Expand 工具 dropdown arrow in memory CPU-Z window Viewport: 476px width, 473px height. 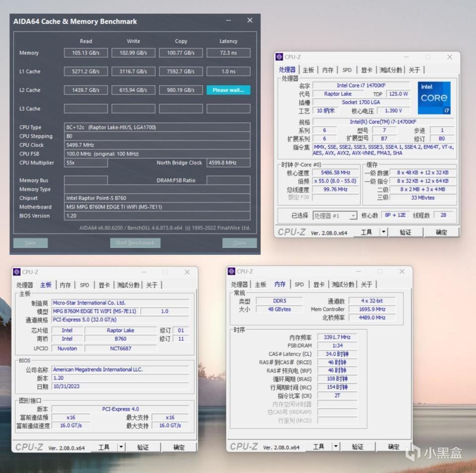[x=336, y=447]
